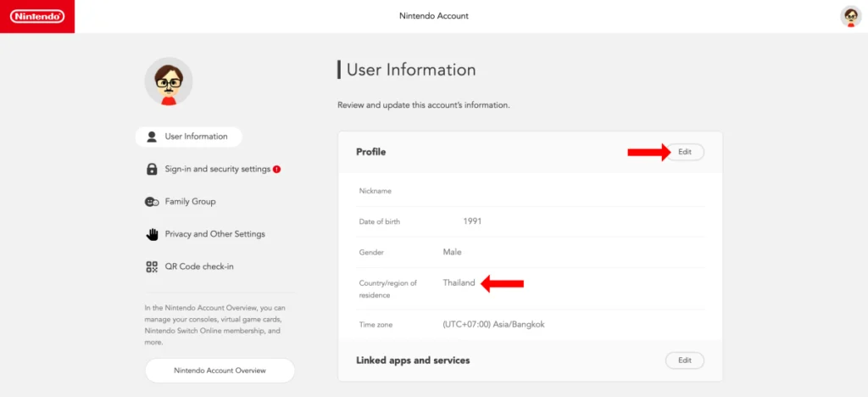Open the account avatar menu at top right
The height and width of the screenshot is (397, 868).
tap(850, 17)
